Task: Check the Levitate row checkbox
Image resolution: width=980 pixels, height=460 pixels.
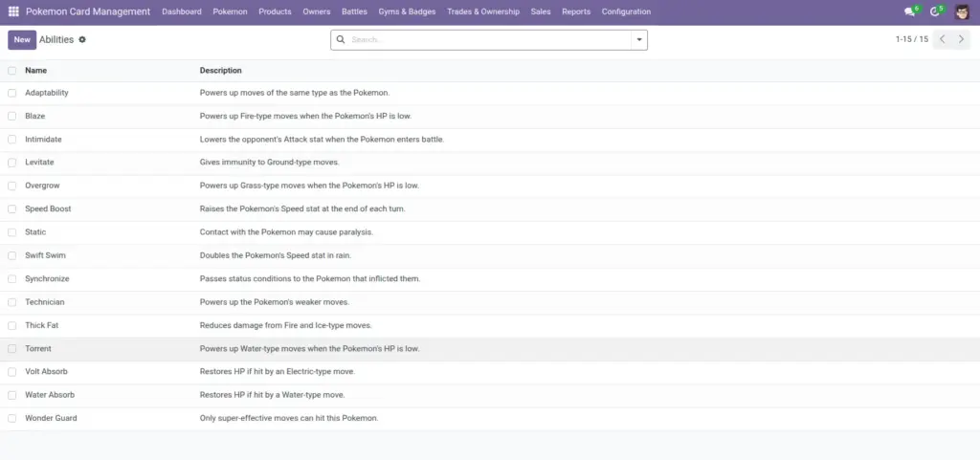Action: pos(11,163)
